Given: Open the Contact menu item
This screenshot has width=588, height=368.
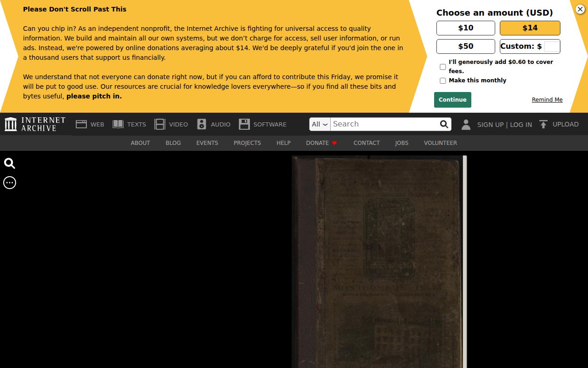Looking at the screenshot, I should [367, 143].
